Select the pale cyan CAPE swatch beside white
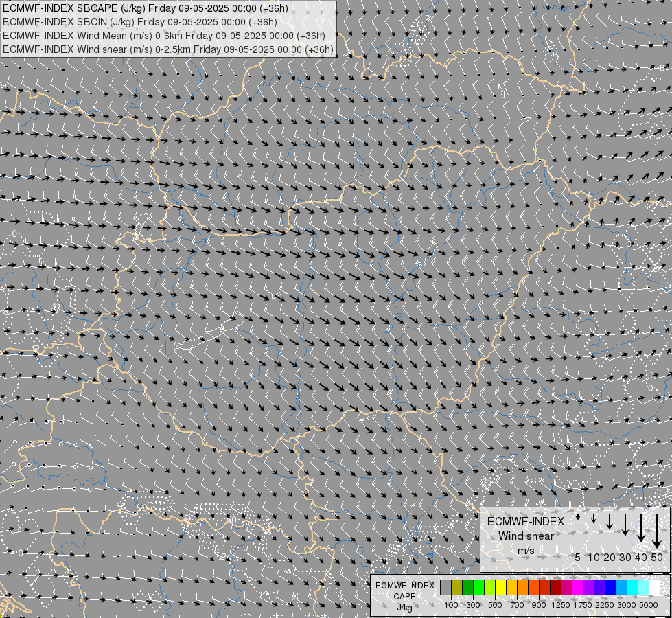This screenshot has height=618, width=672. pos(644,588)
